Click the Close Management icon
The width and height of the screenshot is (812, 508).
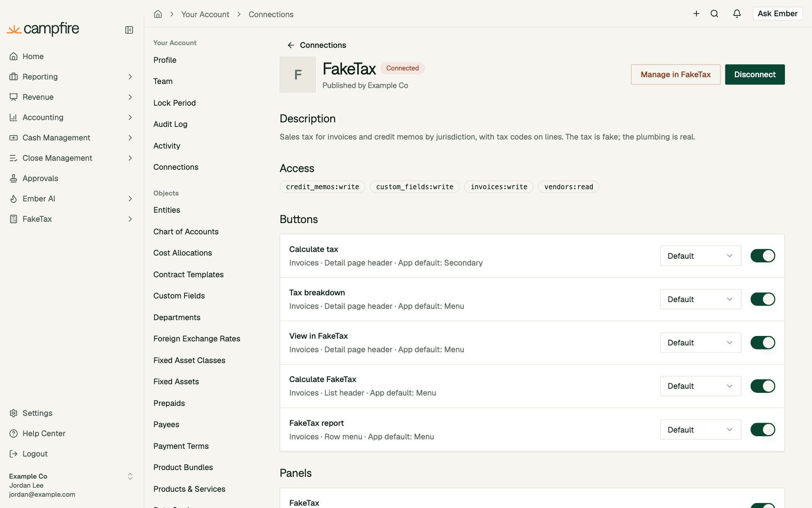pos(14,158)
